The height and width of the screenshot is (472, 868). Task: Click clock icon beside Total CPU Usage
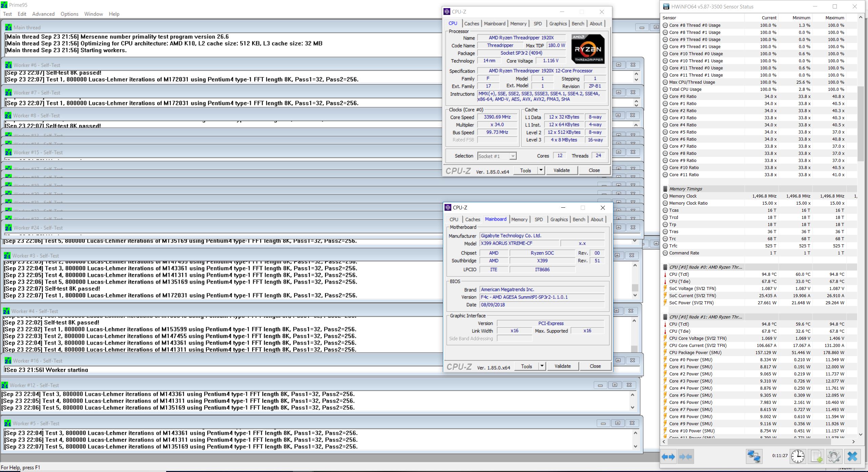coord(665,89)
